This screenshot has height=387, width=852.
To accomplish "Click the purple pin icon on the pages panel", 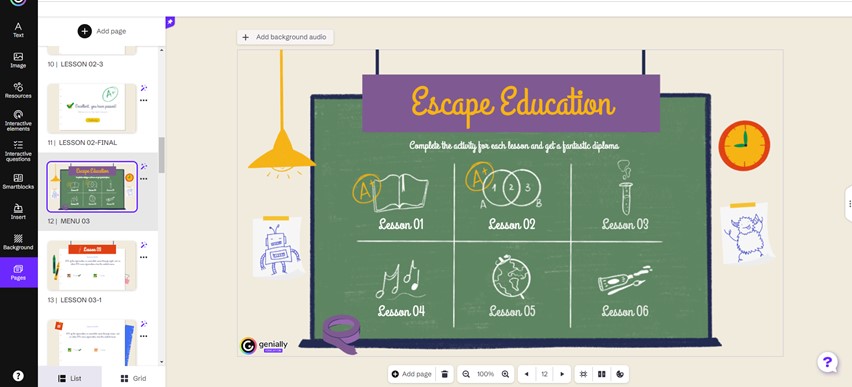I will [170, 22].
